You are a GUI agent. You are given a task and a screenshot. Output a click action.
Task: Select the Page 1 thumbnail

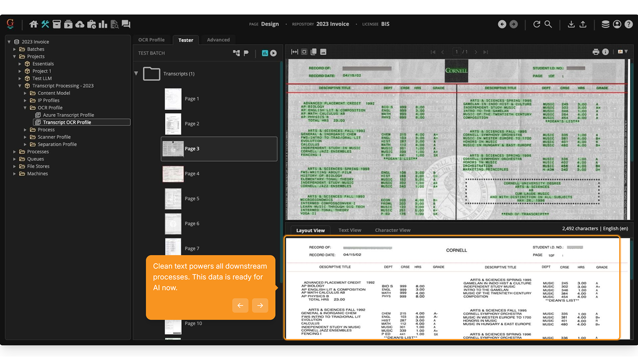(x=173, y=99)
